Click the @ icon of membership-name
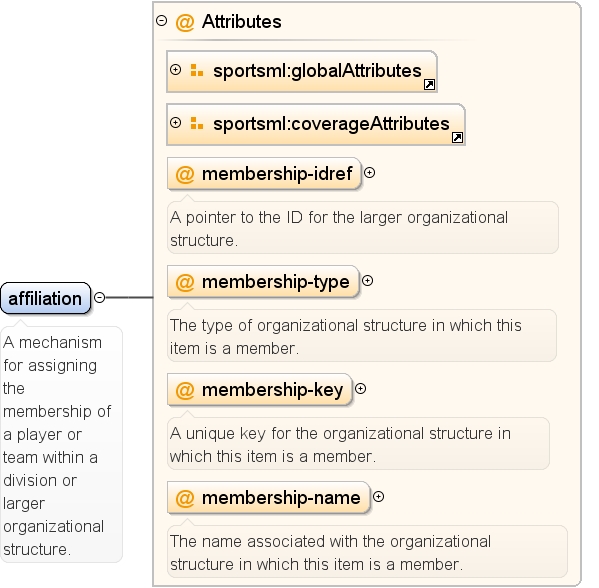Viewport: 599px width, 588px height. click(x=185, y=499)
